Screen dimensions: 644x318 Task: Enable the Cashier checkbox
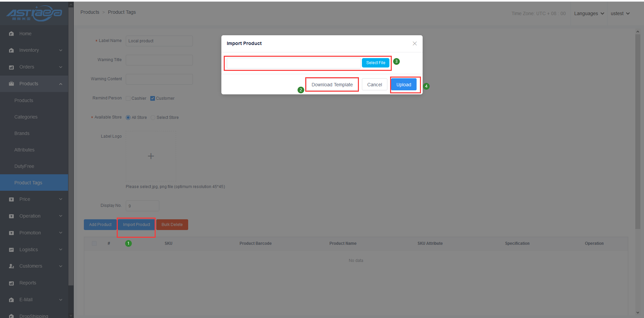coord(128,98)
